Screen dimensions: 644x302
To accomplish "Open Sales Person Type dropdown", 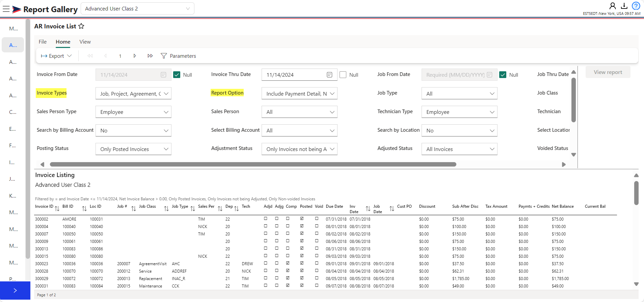I will pos(133,112).
